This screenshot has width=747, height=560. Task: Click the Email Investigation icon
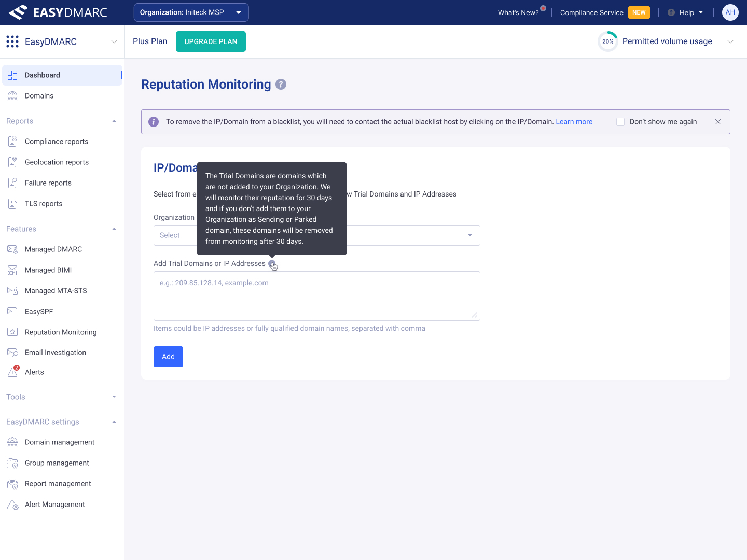12,353
